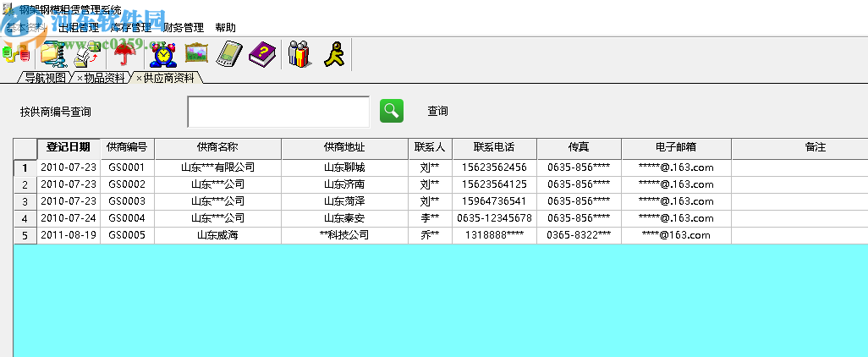
Task: Click email cell ****@163.com
Action: click(x=677, y=235)
